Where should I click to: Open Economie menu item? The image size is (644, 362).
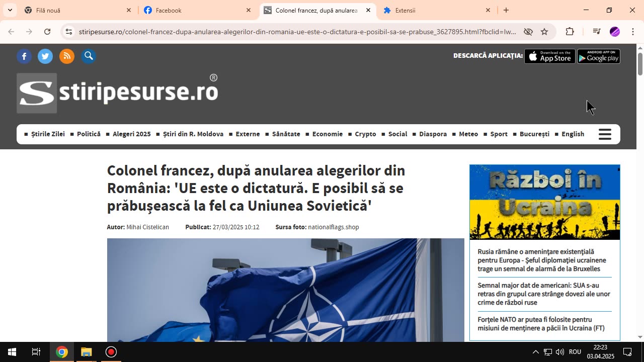[328, 134]
